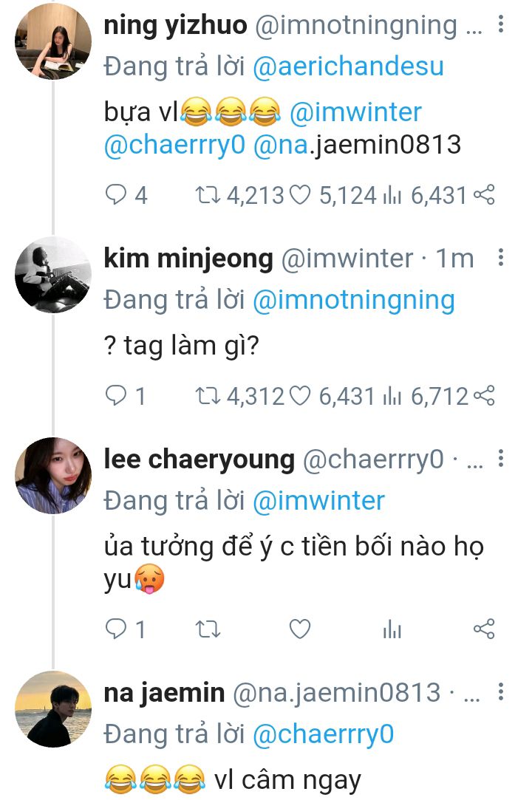Viewport: 532px width, 800px height.
Task: Open more options for lee chaeryoung's tweet
Action: [x=501, y=459]
